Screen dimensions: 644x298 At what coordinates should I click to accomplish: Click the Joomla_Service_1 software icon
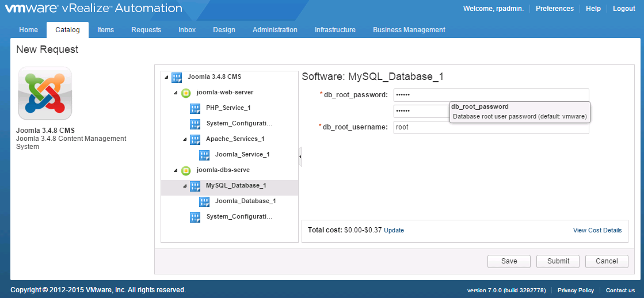pyautogui.click(x=204, y=155)
